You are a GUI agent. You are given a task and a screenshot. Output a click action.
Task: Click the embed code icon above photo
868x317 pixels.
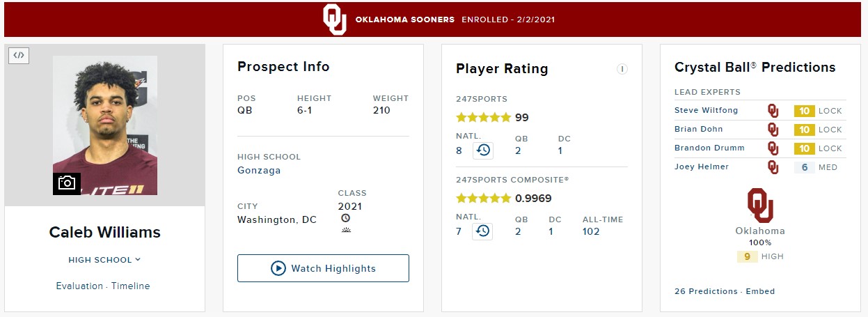tap(19, 55)
